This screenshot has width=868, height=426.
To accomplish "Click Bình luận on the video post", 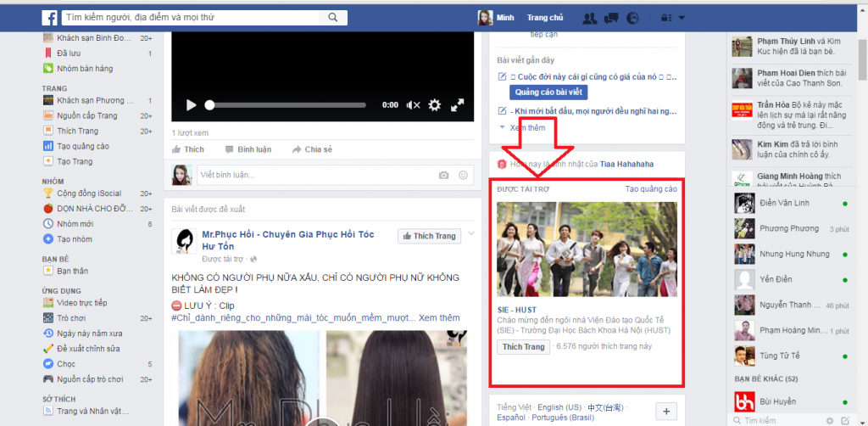I will pos(248,149).
